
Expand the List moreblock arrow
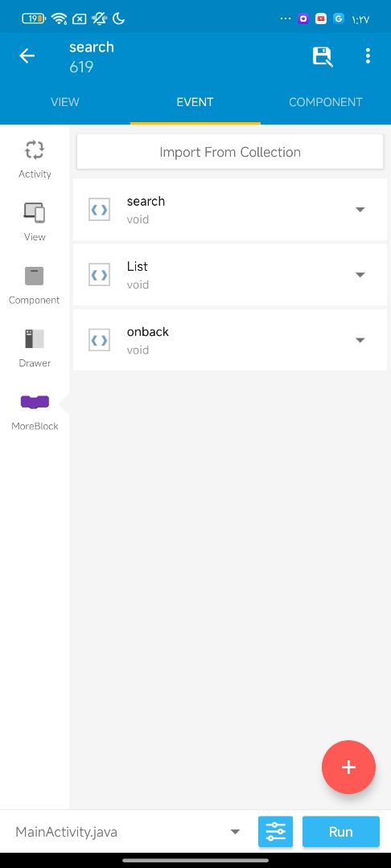tap(360, 275)
